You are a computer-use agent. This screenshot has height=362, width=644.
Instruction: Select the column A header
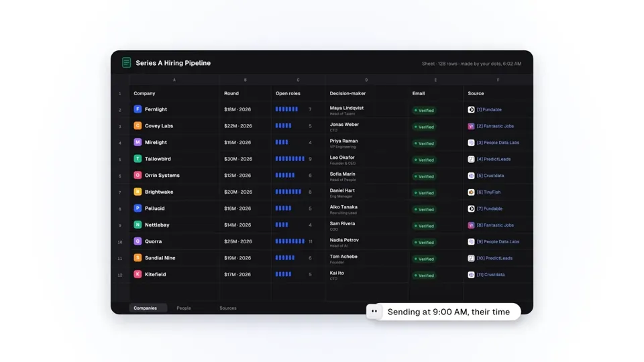click(174, 80)
